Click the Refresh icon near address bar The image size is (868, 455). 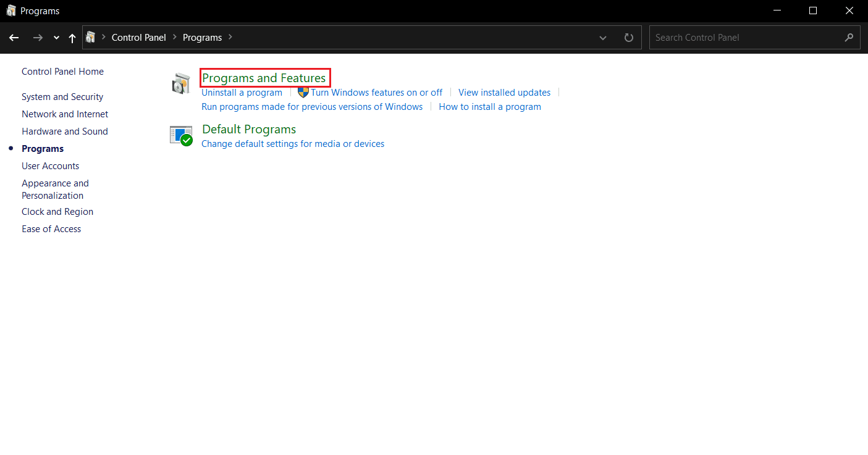[x=628, y=37]
